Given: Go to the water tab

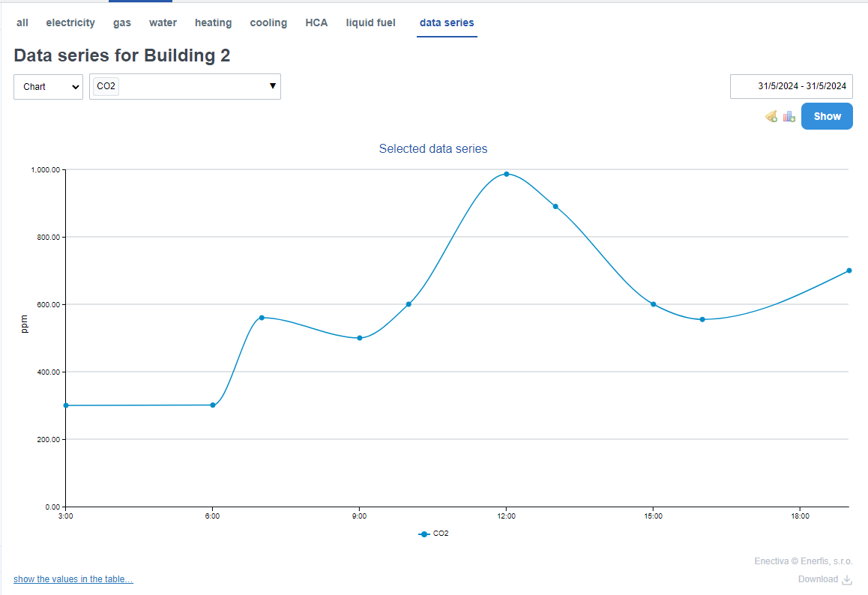Looking at the screenshot, I should pyautogui.click(x=163, y=22).
